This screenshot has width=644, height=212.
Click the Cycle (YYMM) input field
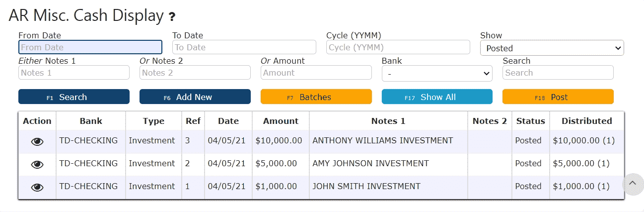[398, 47]
